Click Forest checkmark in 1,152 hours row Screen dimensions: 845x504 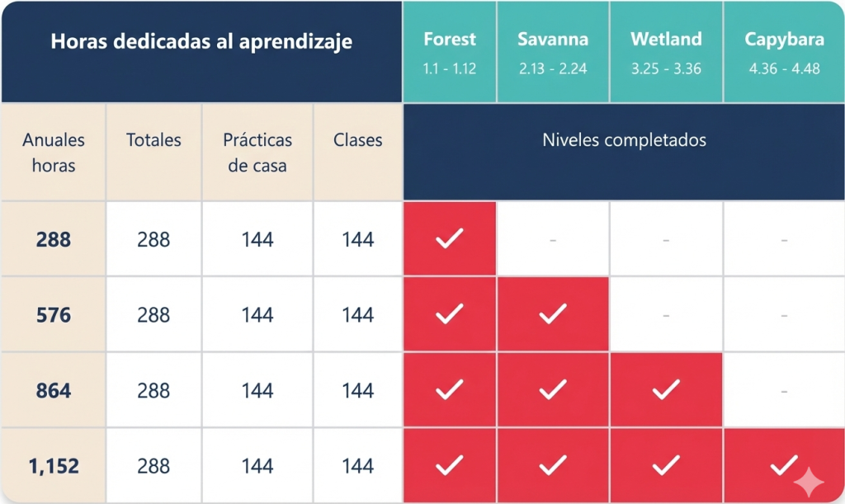450,465
